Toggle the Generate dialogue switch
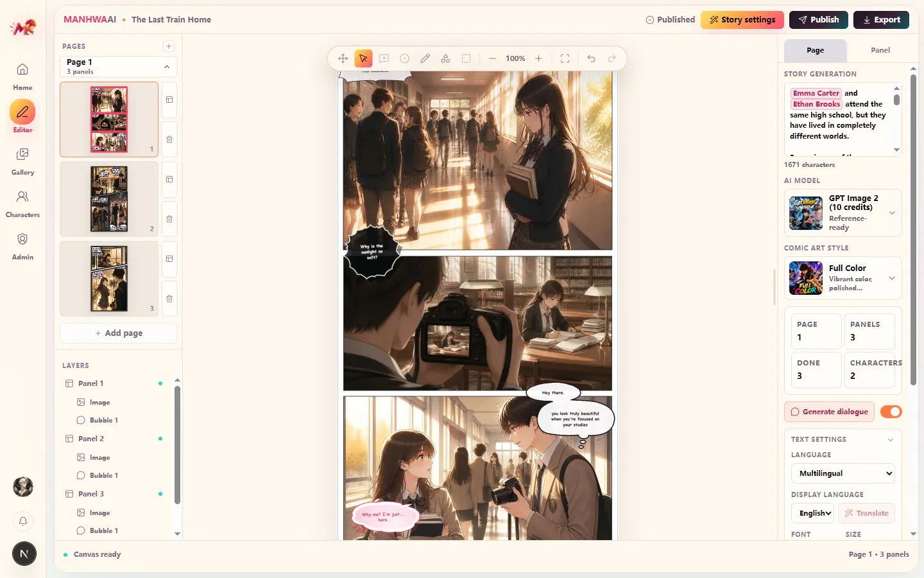 coord(891,412)
